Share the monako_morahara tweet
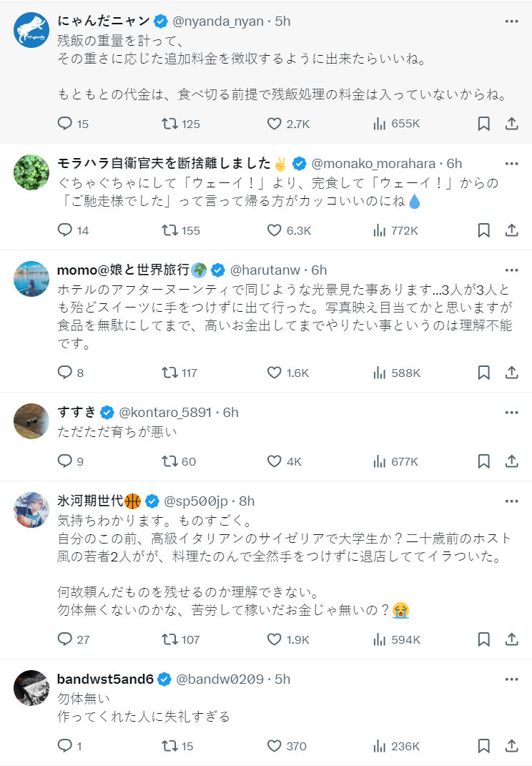Image resolution: width=532 pixels, height=766 pixels. [x=511, y=230]
